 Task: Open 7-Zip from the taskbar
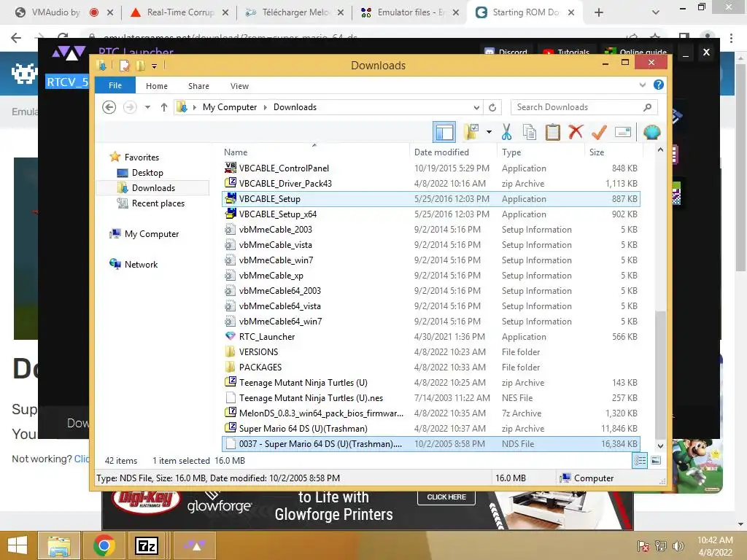pos(146,545)
